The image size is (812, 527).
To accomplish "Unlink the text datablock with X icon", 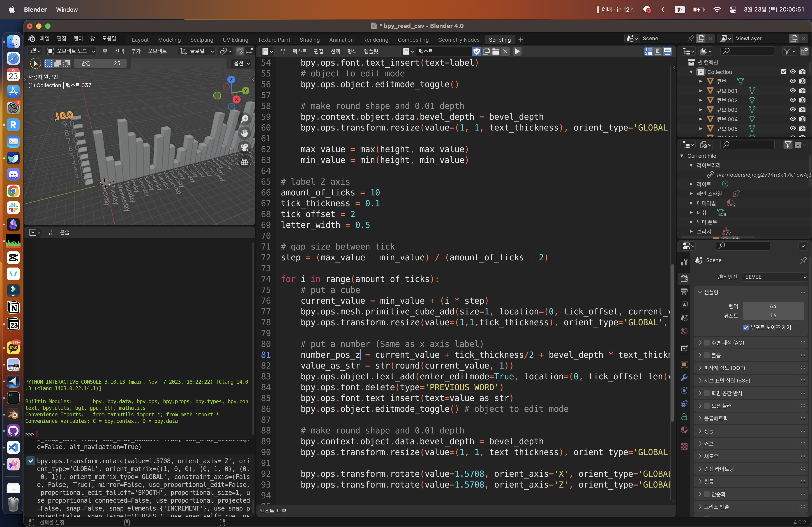I will (505, 51).
